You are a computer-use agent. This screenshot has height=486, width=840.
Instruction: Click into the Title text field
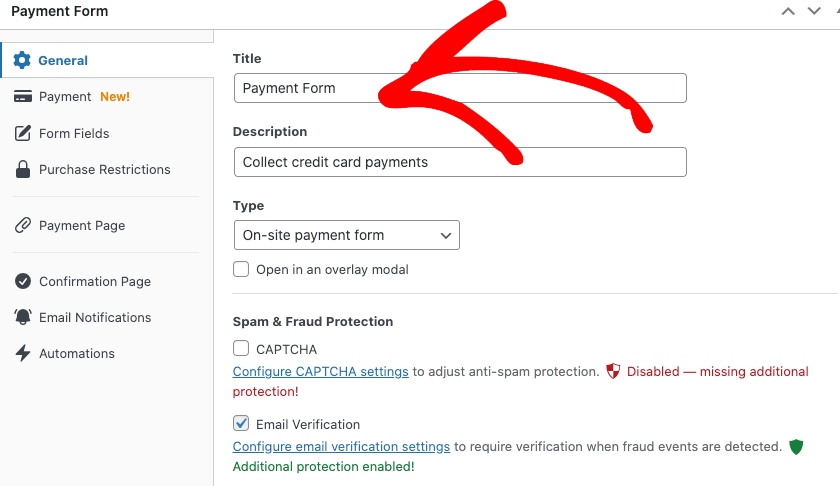pyautogui.click(x=460, y=88)
